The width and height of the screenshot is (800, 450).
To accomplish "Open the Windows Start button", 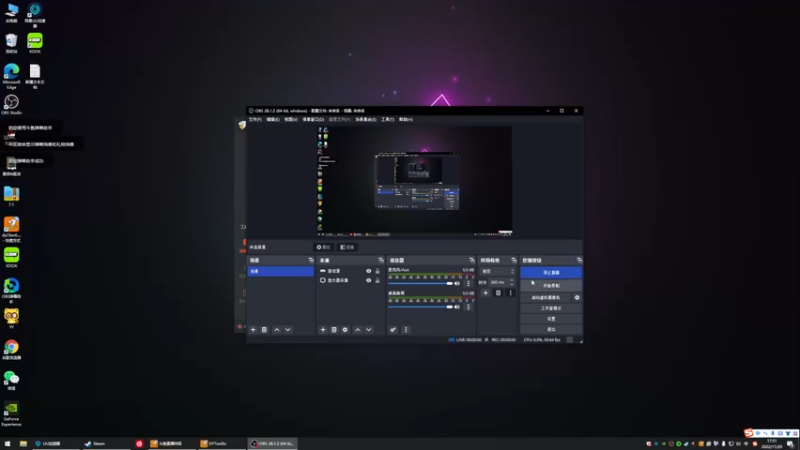I will 7,444.
